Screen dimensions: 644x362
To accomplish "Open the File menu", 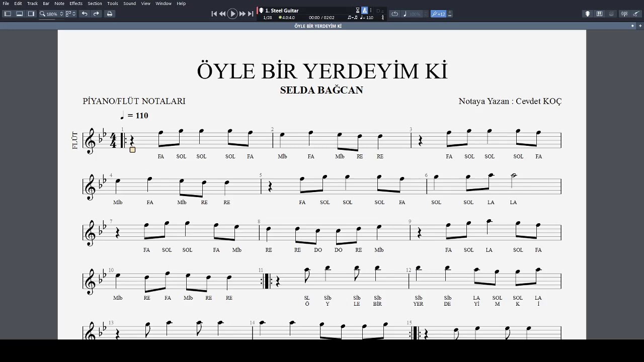I will 6,4.
